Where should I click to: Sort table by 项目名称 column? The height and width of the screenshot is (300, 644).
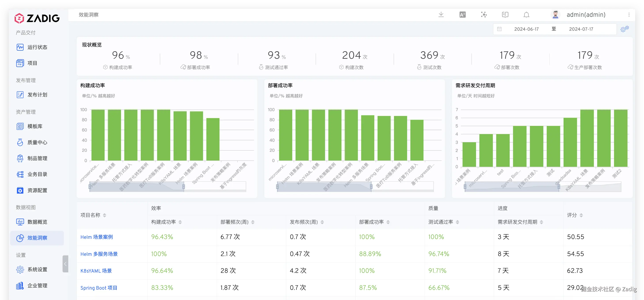[105, 215]
